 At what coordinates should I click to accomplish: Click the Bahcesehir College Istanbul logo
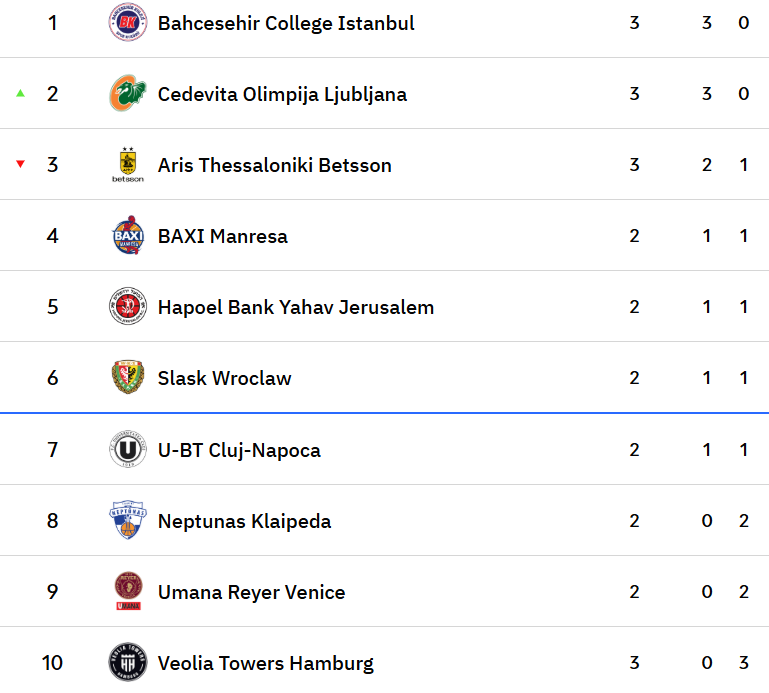click(x=127, y=23)
